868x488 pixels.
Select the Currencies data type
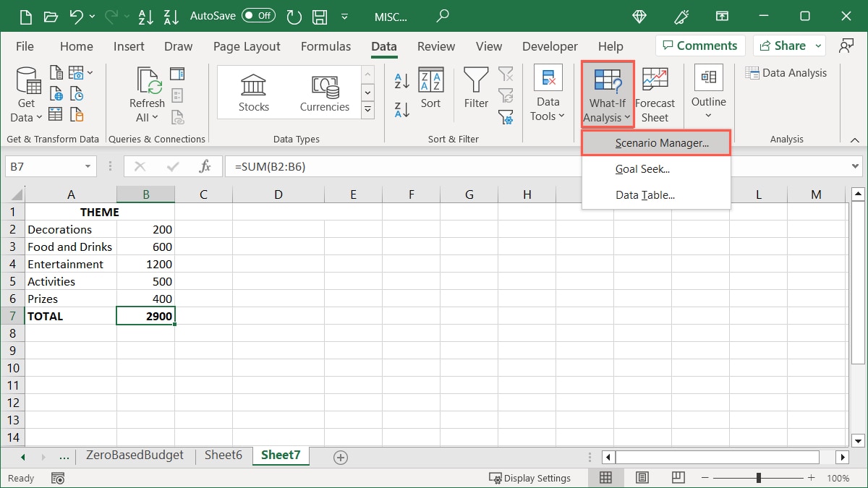tap(324, 92)
